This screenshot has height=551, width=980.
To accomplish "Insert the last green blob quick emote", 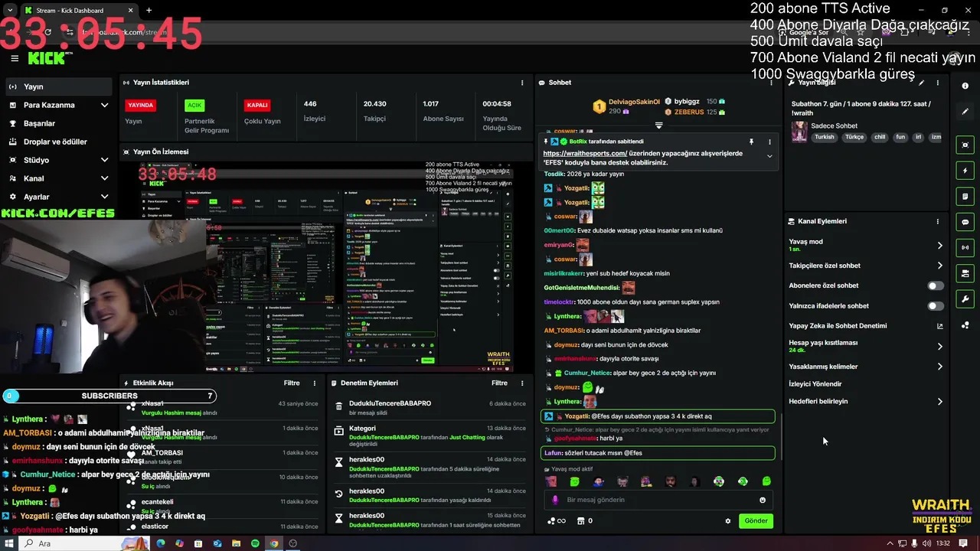I will click(766, 481).
